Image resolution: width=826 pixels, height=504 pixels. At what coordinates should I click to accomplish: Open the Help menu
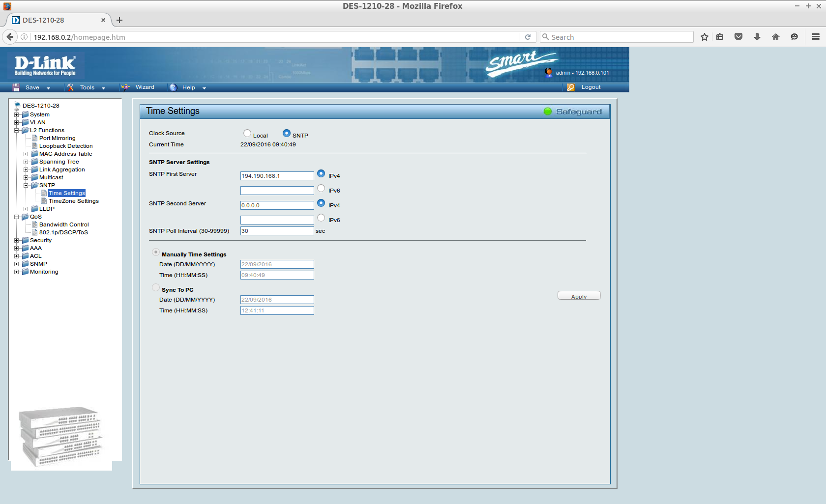coord(188,87)
